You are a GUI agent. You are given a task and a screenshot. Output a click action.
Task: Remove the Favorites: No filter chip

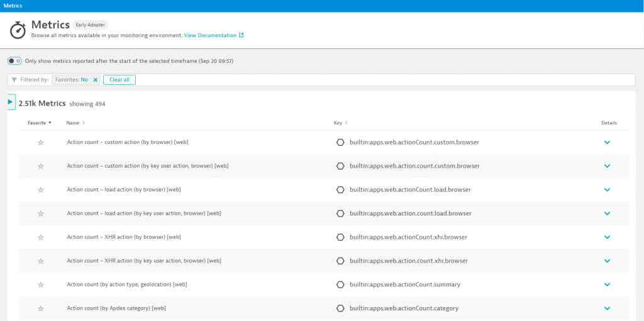click(96, 80)
